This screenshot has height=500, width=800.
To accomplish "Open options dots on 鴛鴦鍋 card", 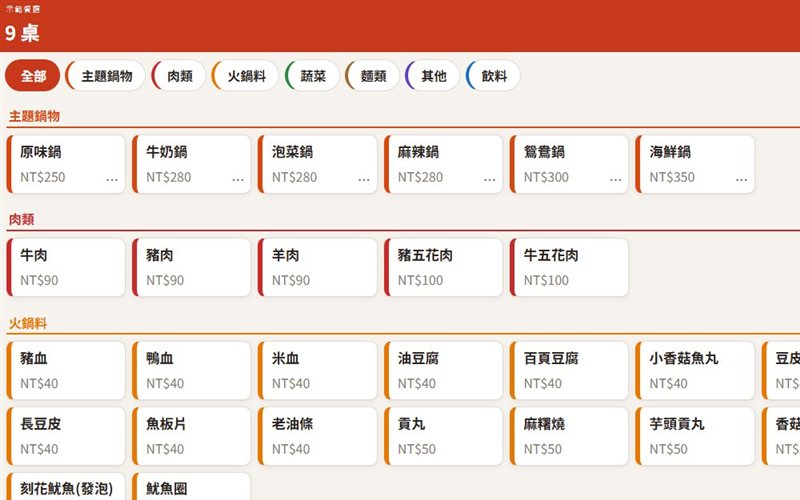I will click(616, 179).
